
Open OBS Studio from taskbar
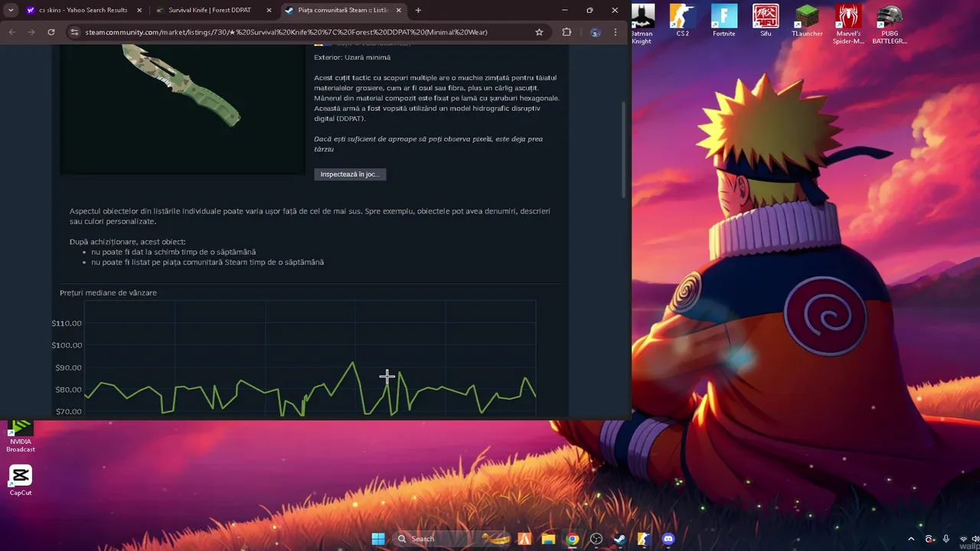coord(596,539)
